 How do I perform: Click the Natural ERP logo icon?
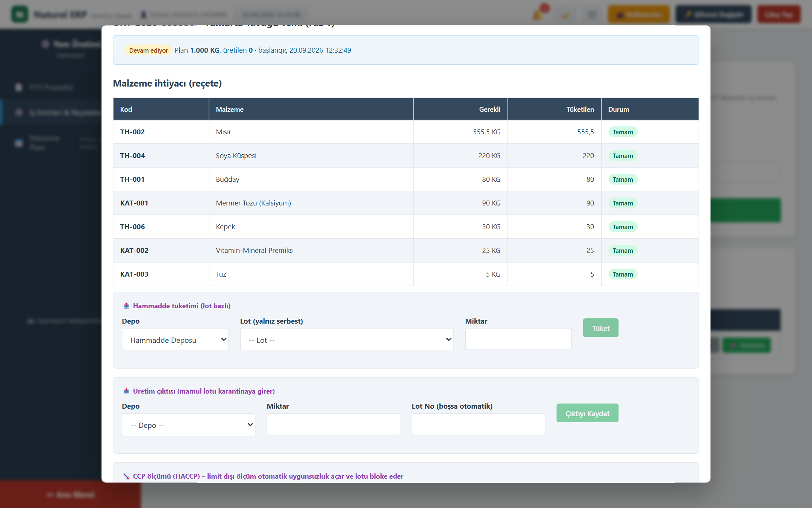(20, 14)
